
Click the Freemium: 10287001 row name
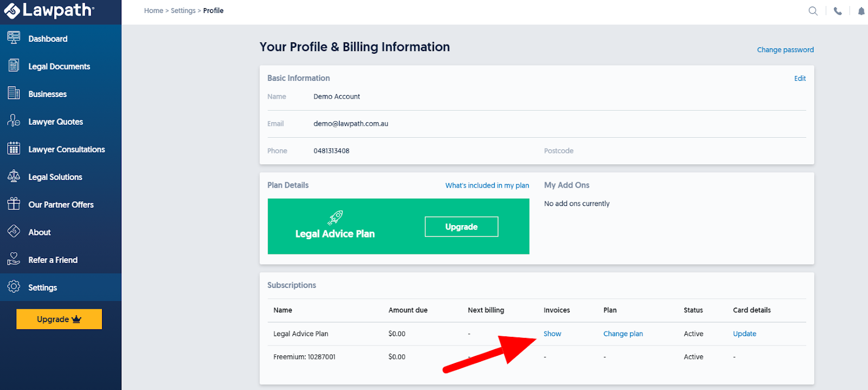304,357
